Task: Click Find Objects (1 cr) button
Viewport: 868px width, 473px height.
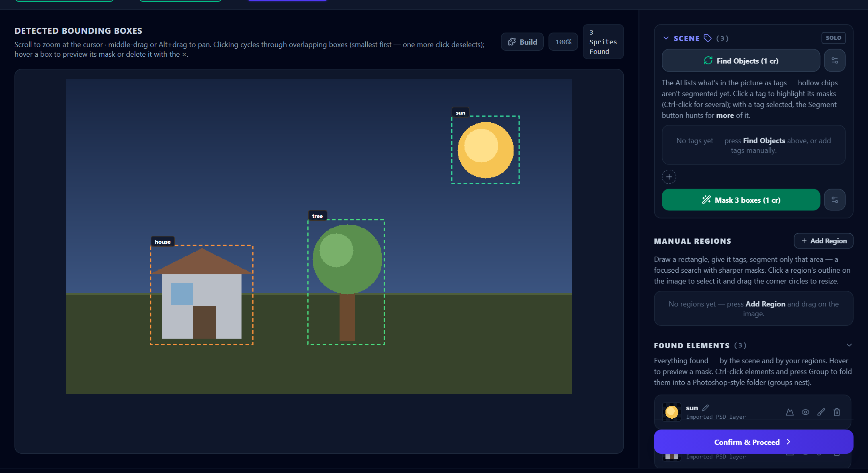Action: 741,61
